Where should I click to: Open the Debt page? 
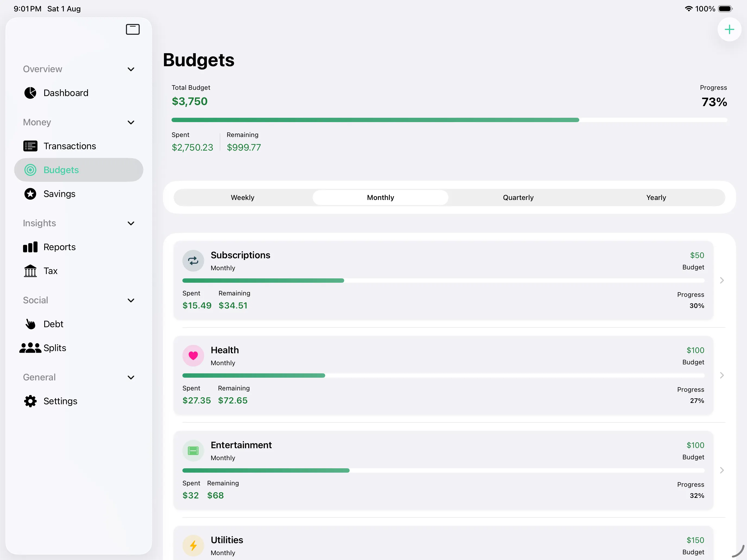(x=79, y=324)
